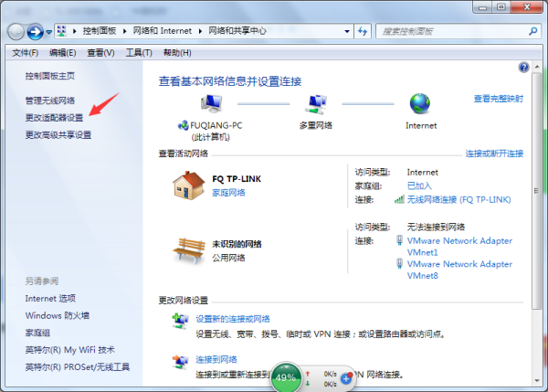Click the green 49% memory ball
The height and width of the screenshot is (392, 548).
tap(286, 377)
